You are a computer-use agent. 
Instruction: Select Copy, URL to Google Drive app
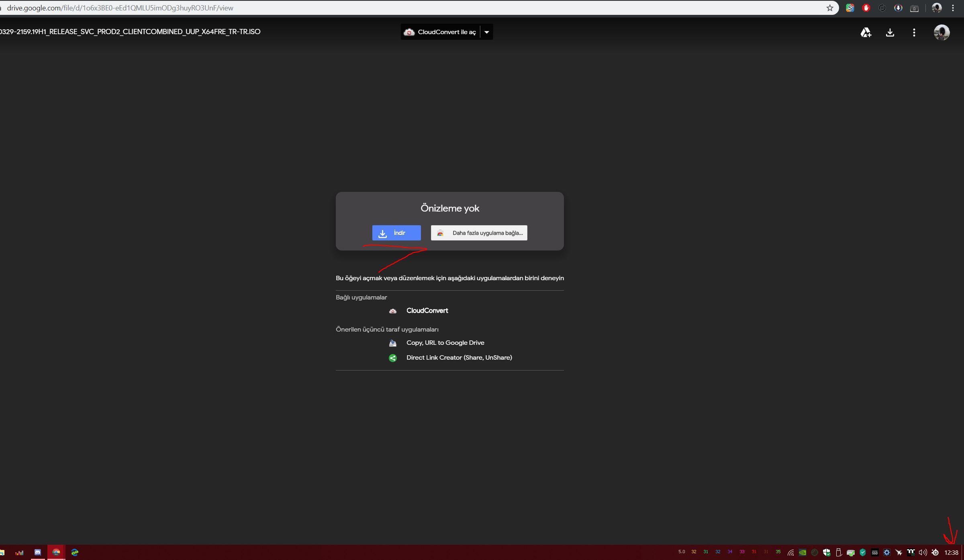click(x=445, y=343)
